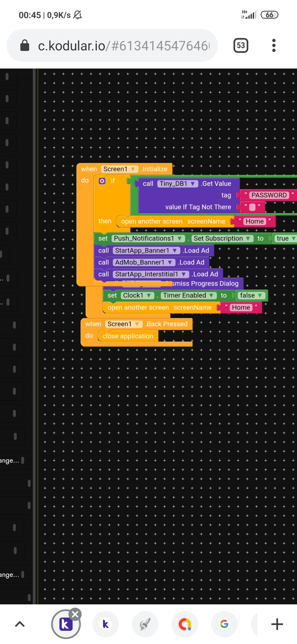This screenshot has width=297, height=644.
Task: Open the Set Subscription property dropdown
Action: click(x=222, y=238)
